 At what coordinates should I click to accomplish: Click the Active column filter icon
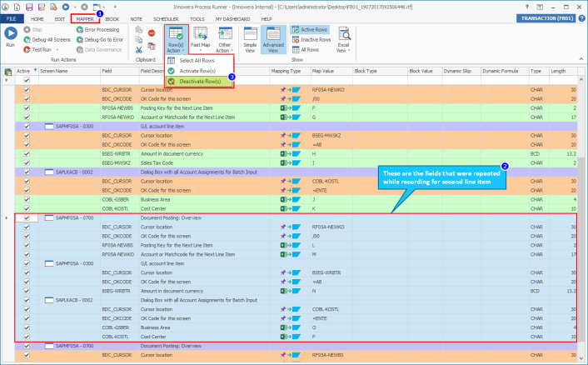(x=36, y=72)
